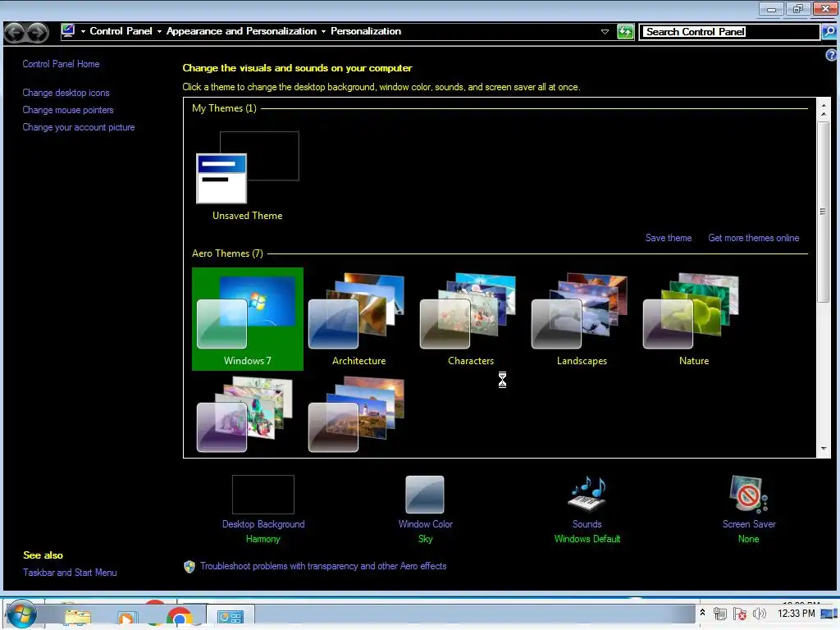Click the Aero Themes (7) heading

(227, 253)
